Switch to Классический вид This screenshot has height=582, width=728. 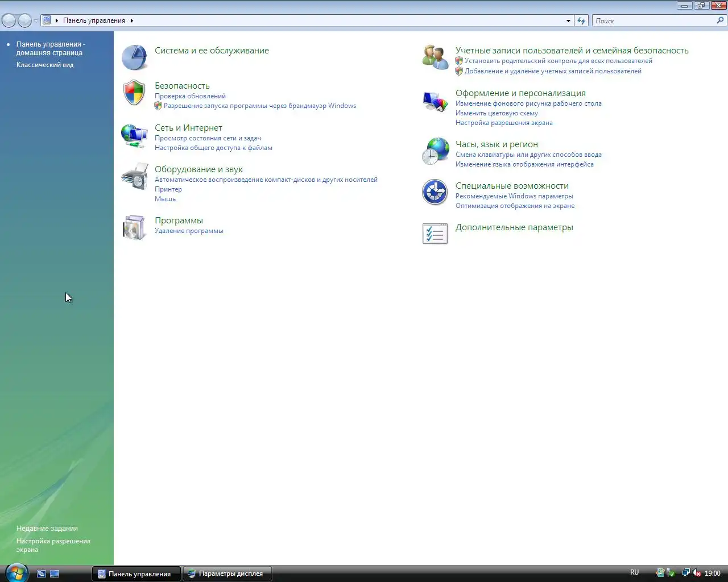(45, 65)
